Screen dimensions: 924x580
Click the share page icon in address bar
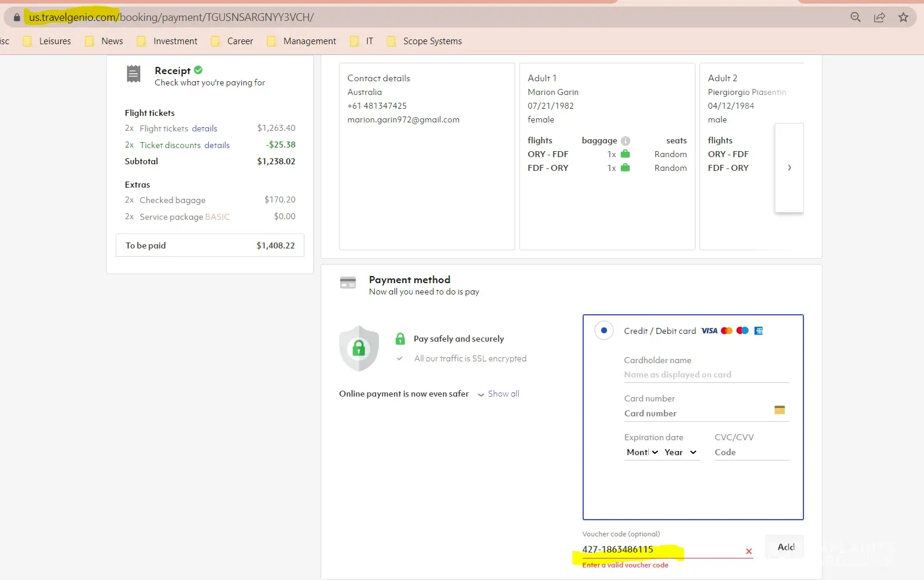tap(879, 17)
